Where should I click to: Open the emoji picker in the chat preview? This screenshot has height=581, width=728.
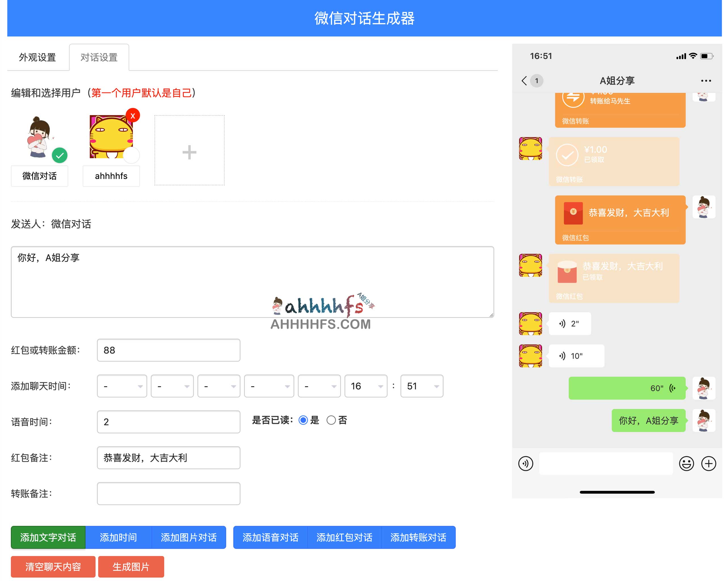[687, 464]
